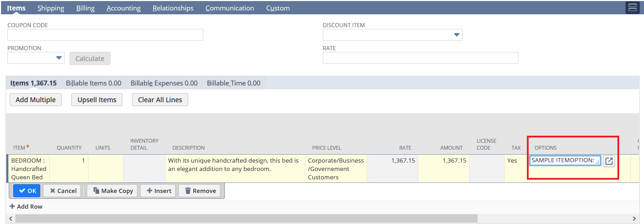
Task: Open the Options pop-out icon
Action: click(609, 161)
